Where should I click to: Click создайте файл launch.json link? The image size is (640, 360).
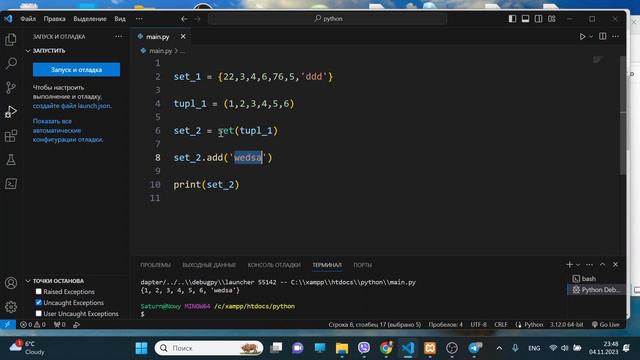(72, 106)
